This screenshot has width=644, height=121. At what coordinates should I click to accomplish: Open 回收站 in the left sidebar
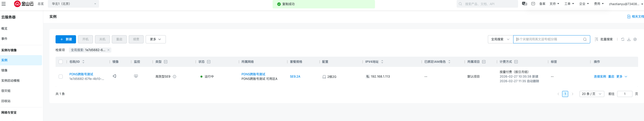(6, 101)
